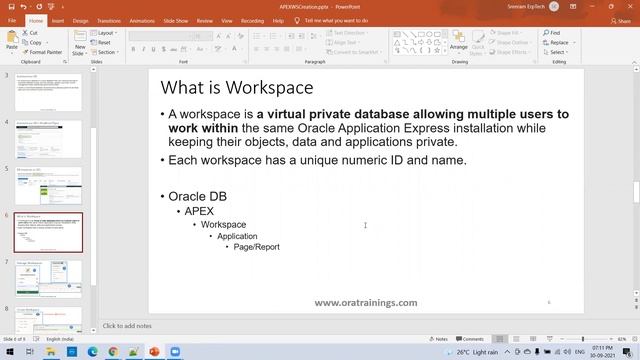Copy the selection
The image size is (640, 360).
point(32,42)
